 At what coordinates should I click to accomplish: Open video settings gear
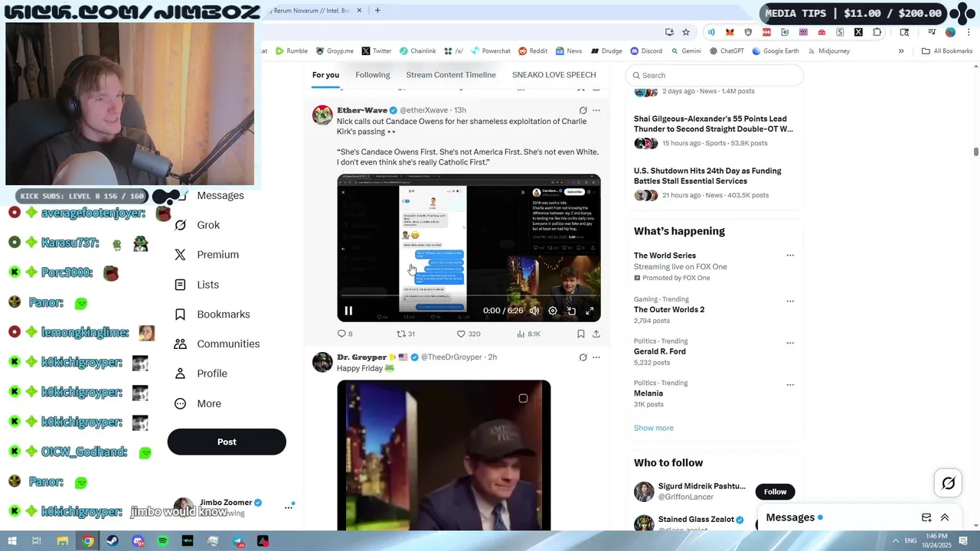coord(553,311)
